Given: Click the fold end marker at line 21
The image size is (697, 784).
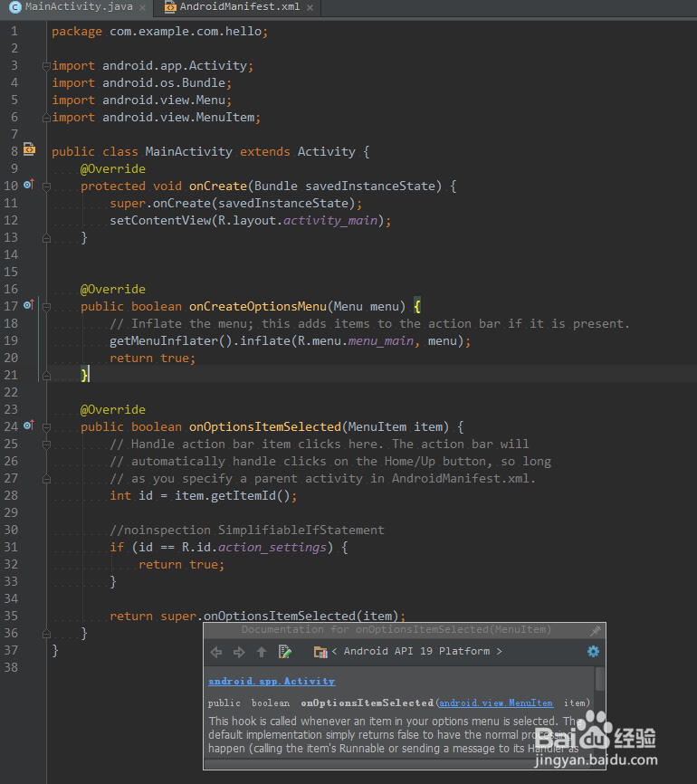Looking at the screenshot, I should (x=46, y=376).
